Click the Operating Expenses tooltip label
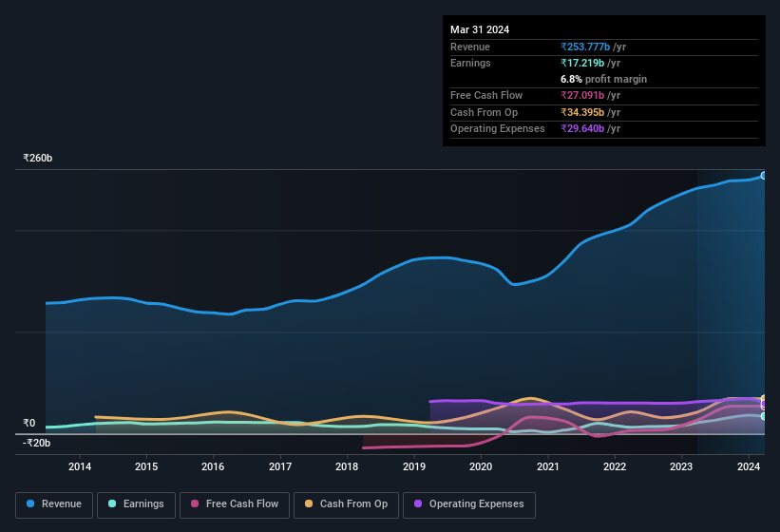Image resolution: width=780 pixels, height=532 pixels. (x=498, y=129)
